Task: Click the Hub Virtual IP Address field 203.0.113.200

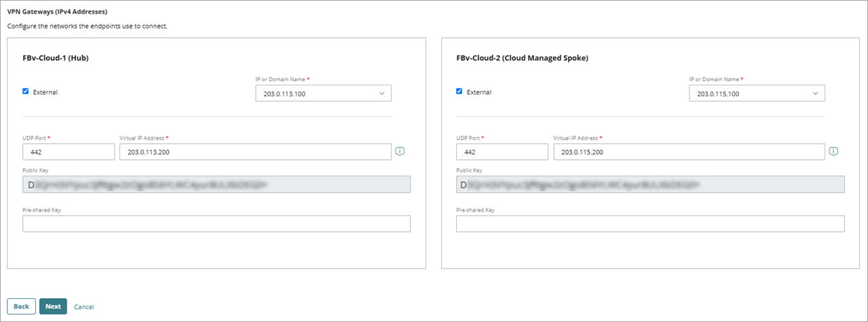Action: [x=256, y=152]
